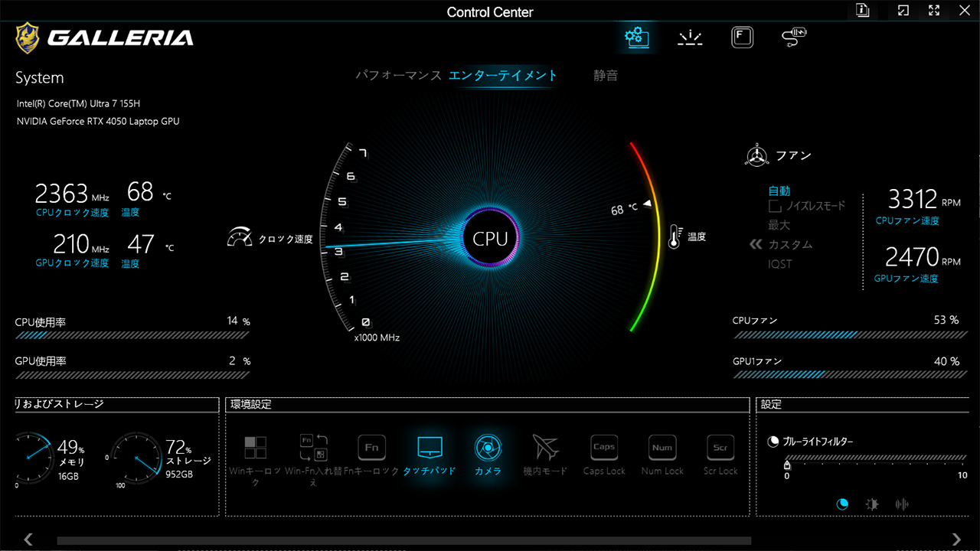Open the Flexikey F-key icon
The height and width of the screenshot is (551, 980).
click(742, 37)
